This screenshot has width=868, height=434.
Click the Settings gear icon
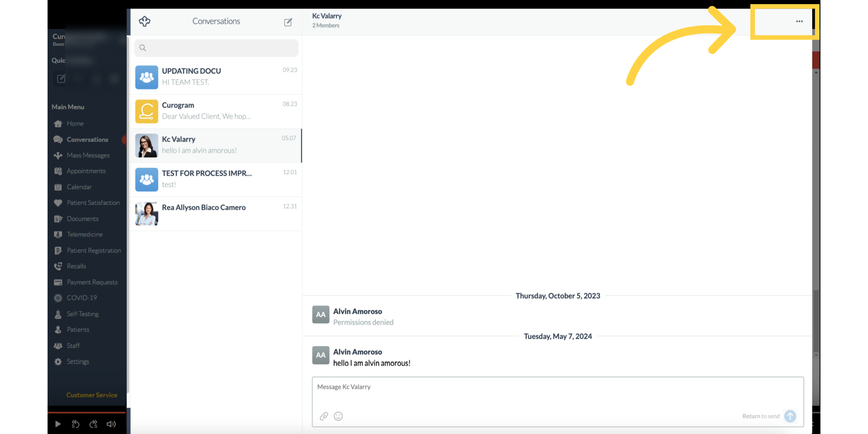(58, 362)
